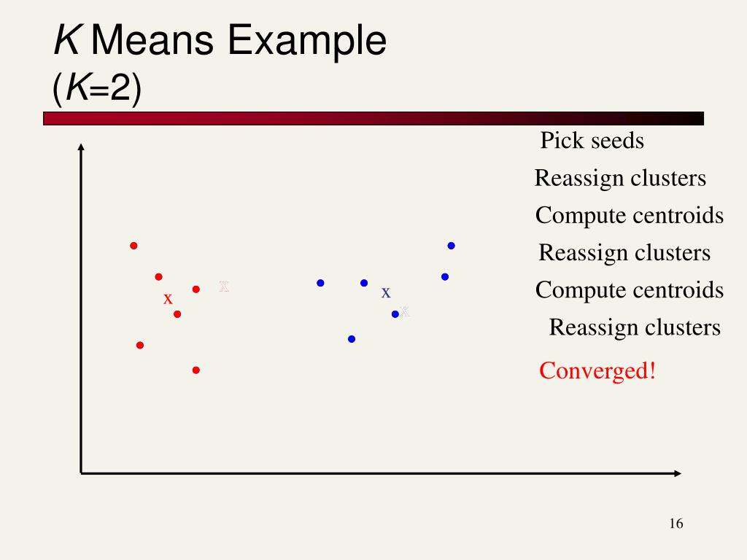Click the dark blue centroid x marker
The image size is (747, 560).
[x=386, y=293]
